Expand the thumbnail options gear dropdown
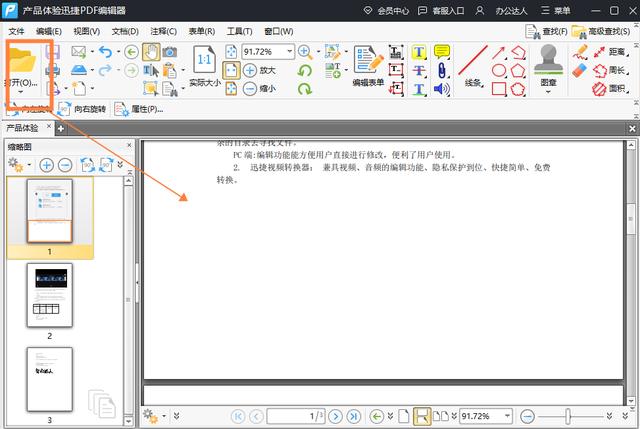Viewport: 640px width, 429px height. pyautogui.click(x=29, y=165)
